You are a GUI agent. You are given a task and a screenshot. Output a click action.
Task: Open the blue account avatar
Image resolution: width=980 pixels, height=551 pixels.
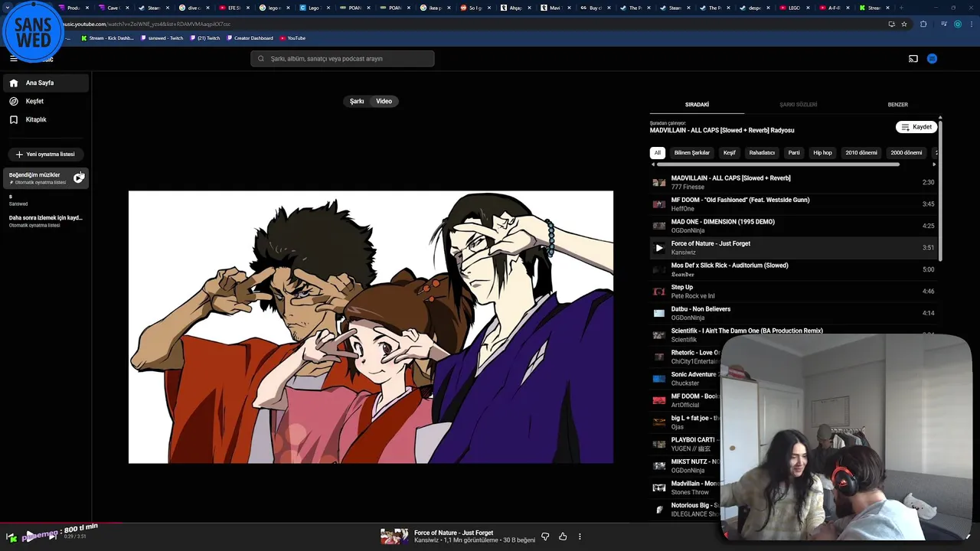tap(932, 58)
